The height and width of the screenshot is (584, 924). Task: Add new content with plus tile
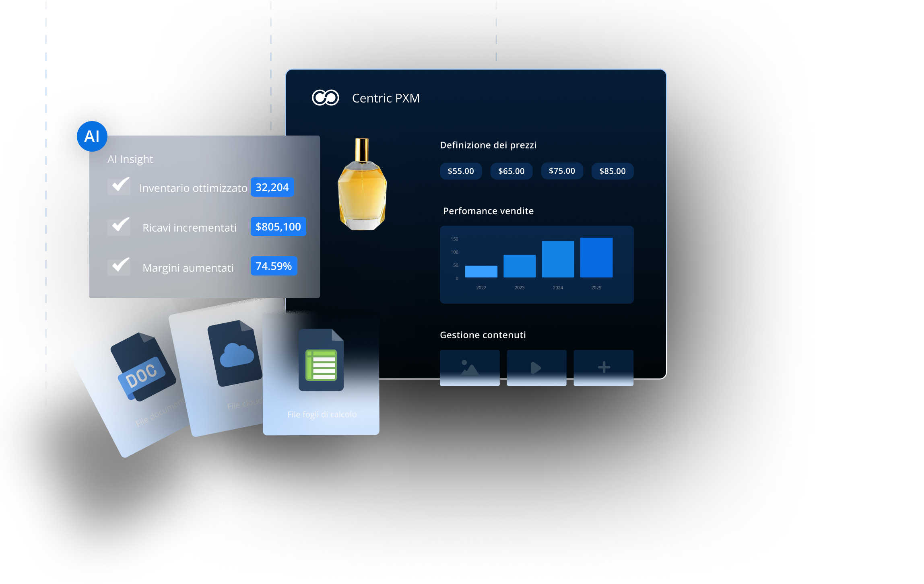click(x=603, y=368)
